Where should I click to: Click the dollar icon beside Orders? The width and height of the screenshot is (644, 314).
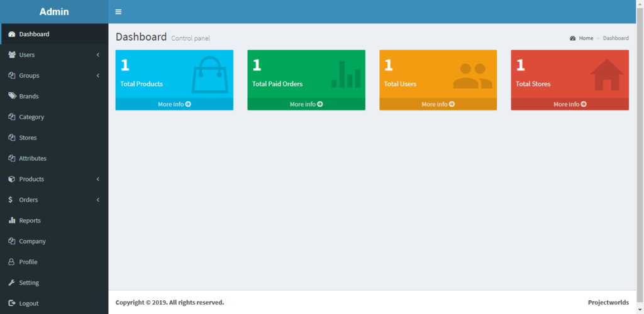coord(11,200)
